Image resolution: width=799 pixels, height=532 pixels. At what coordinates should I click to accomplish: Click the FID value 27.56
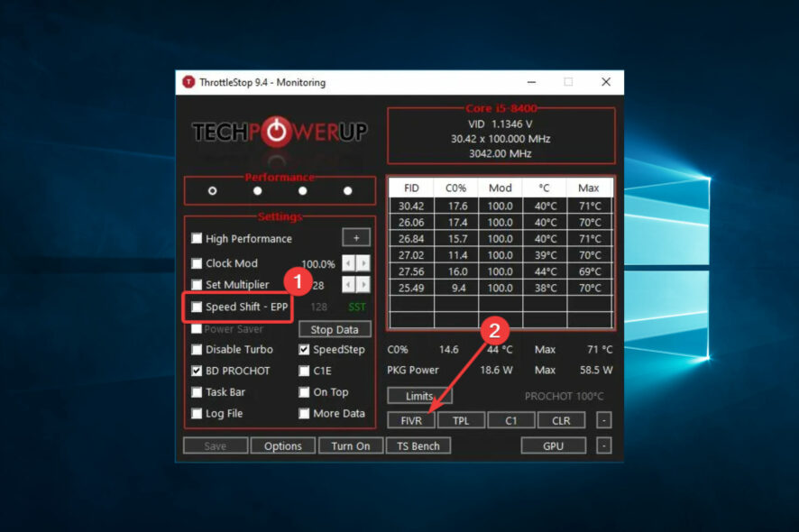pyautogui.click(x=411, y=271)
